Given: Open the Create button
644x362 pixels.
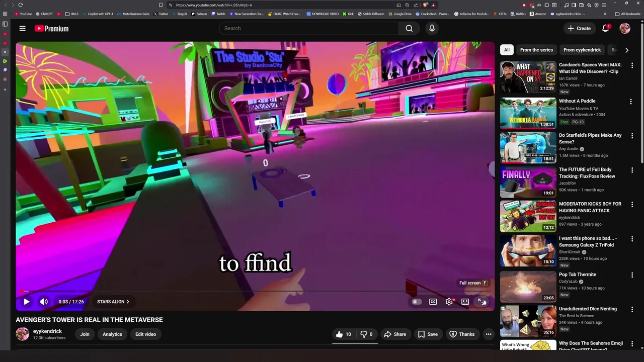Looking at the screenshot, I should [x=579, y=29].
